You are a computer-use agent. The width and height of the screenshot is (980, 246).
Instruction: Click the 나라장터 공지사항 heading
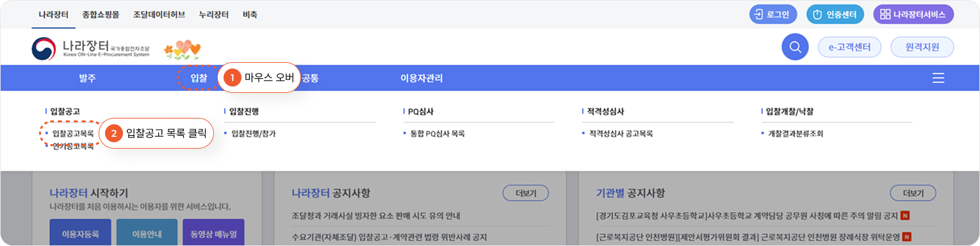coord(331,193)
